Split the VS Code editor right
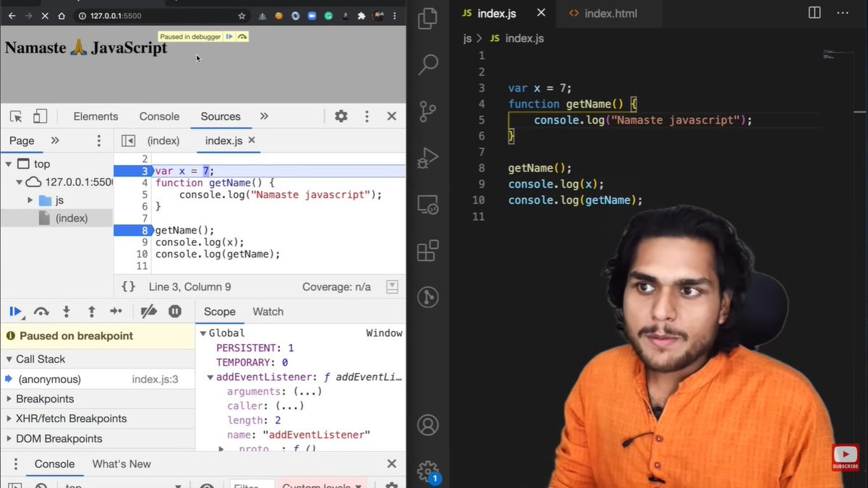The width and height of the screenshot is (868, 488). pyautogui.click(x=814, y=13)
